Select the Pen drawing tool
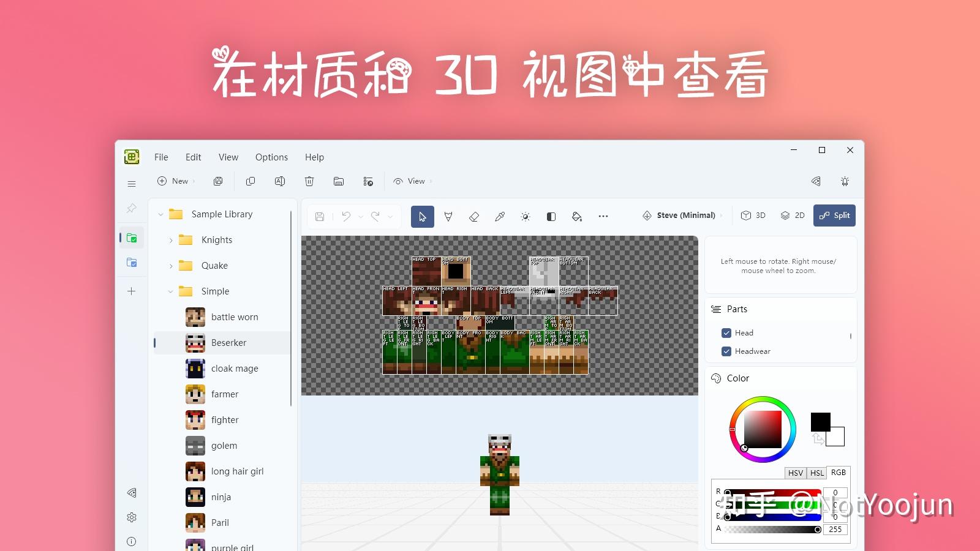The height and width of the screenshot is (551, 980). (449, 216)
